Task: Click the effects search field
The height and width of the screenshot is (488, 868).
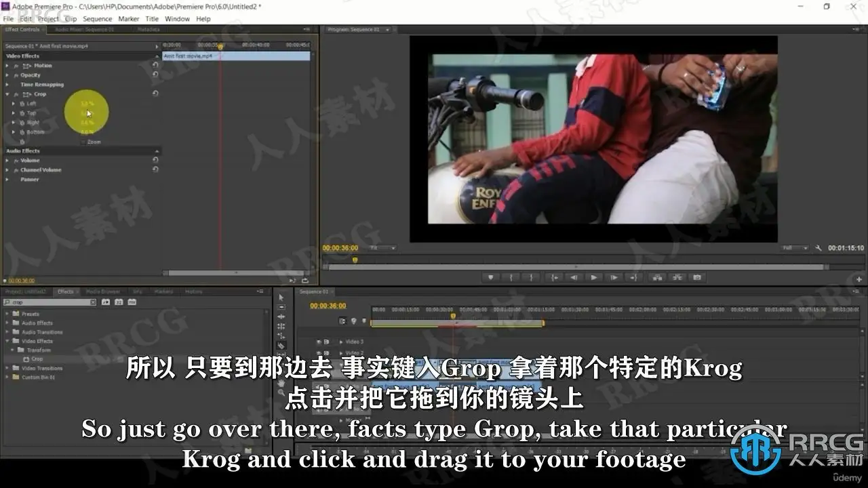Action: [49, 302]
